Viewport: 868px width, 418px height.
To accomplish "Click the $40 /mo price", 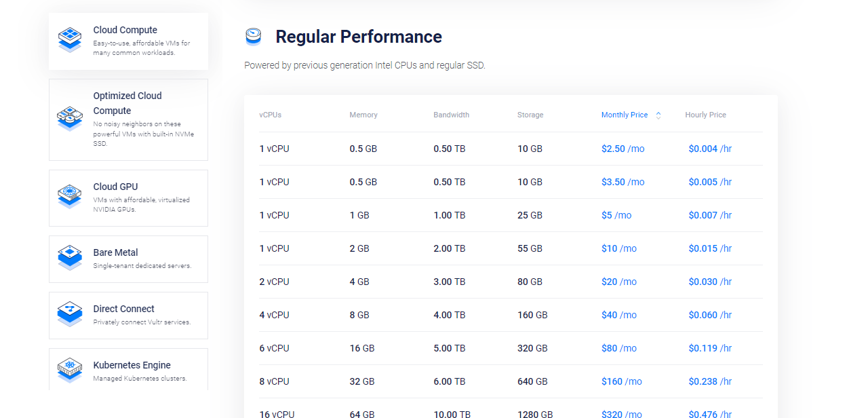I will (x=618, y=315).
